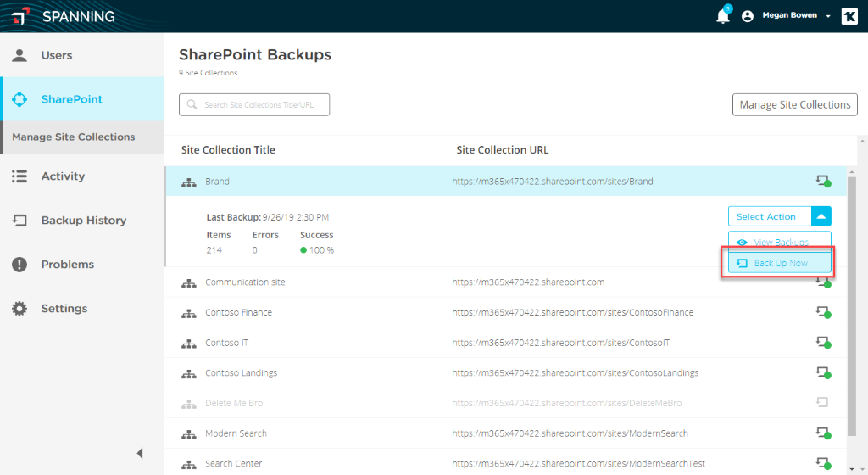Go to Users in the sidebar
The image size is (868, 475).
[82, 55]
